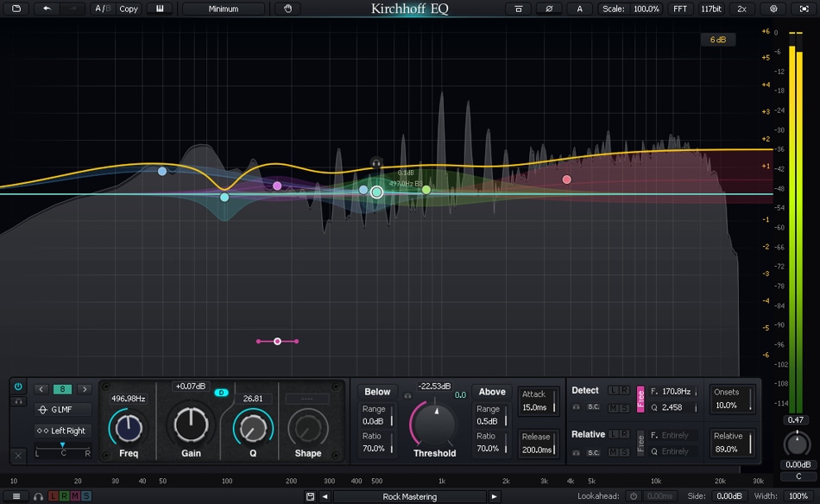This screenshot has height=504, width=820.
Task: Click the bottom bar headphones icon
Action: coord(38,496)
